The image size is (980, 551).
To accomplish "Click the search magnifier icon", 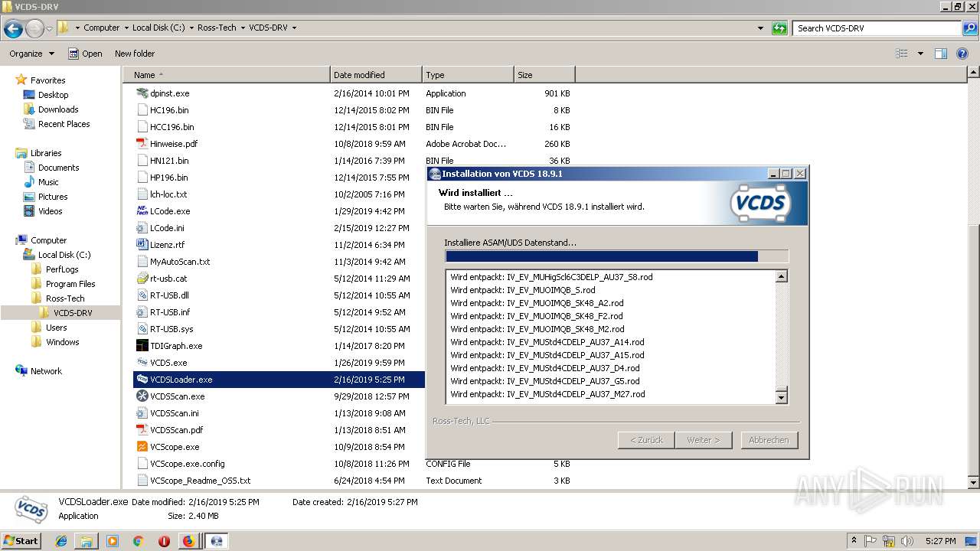I will click(969, 28).
